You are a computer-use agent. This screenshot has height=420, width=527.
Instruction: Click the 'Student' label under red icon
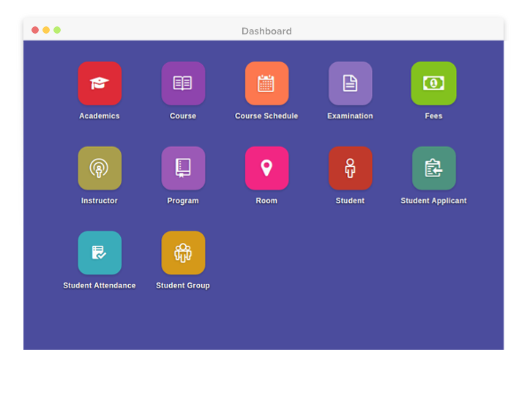(x=350, y=200)
